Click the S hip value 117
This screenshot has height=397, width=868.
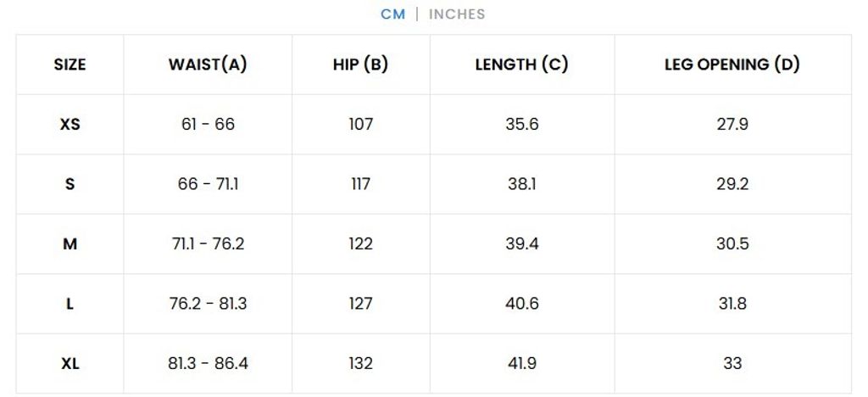(x=360, y=184)
